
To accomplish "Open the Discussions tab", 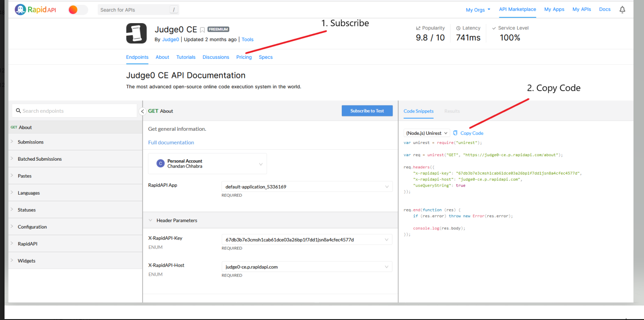I will click(216, 57).
